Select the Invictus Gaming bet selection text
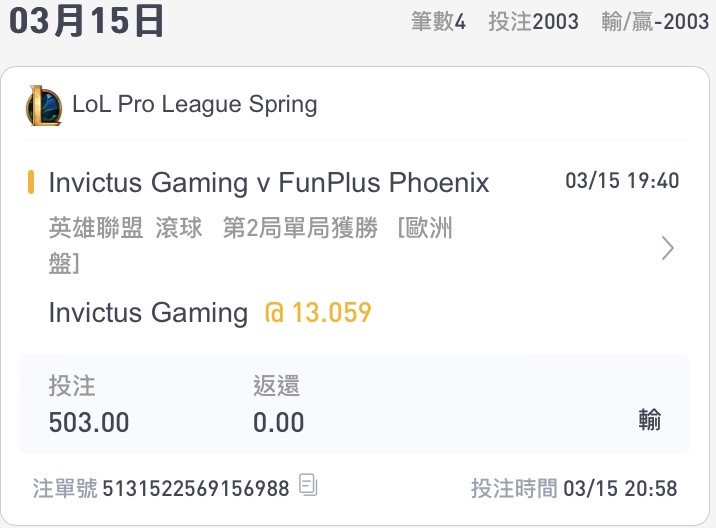The height and width of the screenshot is (528, 716). 148,313
